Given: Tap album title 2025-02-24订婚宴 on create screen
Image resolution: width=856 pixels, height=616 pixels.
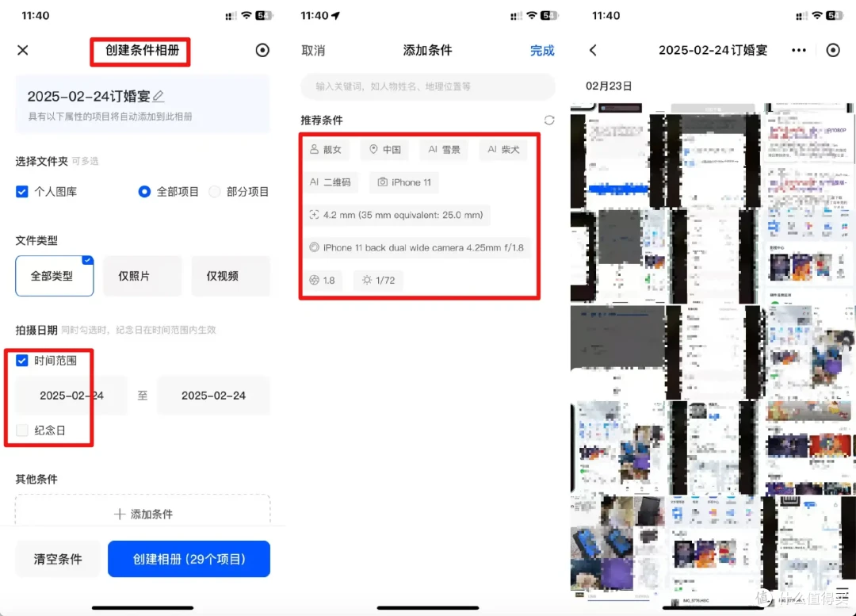Looking at the screenshot, I should [x=89, y=96].
